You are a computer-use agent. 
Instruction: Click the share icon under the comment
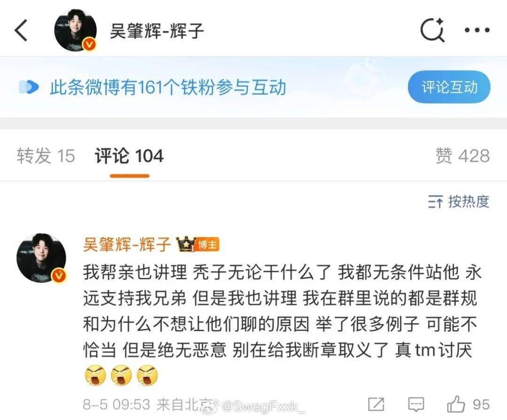tap(376, 404)
